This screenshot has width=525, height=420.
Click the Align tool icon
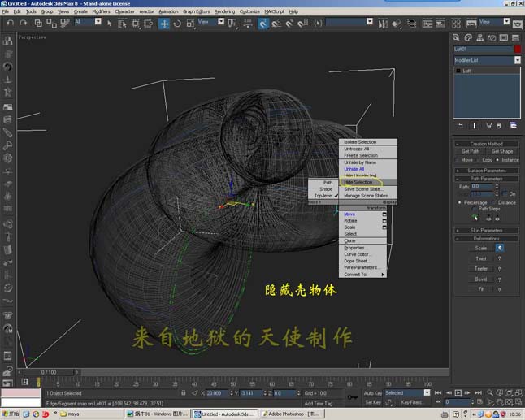coord(397,24)
